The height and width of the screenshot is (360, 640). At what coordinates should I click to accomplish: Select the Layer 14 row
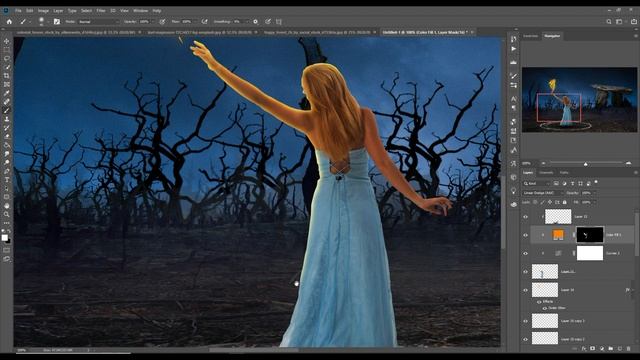click(x=582, y=290)
